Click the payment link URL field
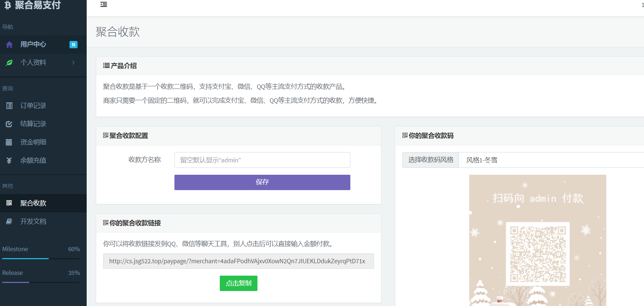Viewport: 644px width, 306px height. 238,261
